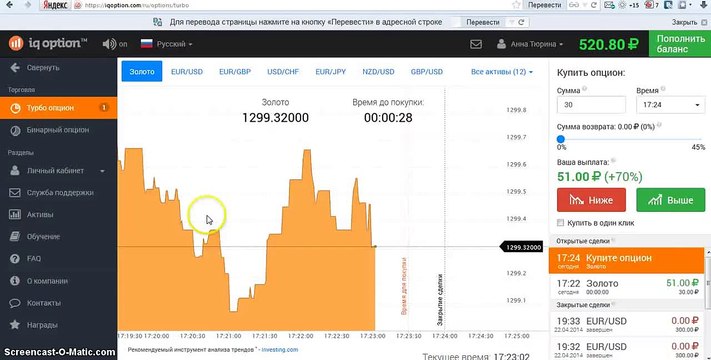The image size is (711, 360).
Task: Go back with the browser back arrow
Action: point(9,5)
